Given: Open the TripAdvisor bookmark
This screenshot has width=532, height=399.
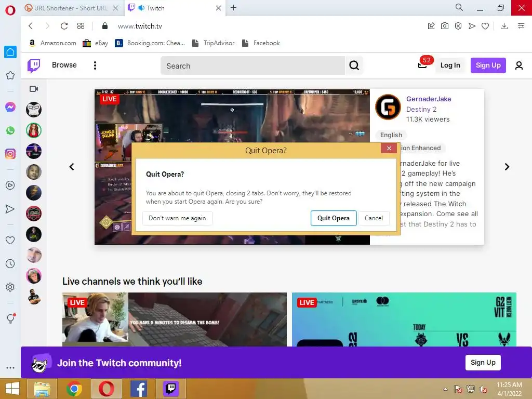Looking at the screenshot, I should tap(214, 43).
